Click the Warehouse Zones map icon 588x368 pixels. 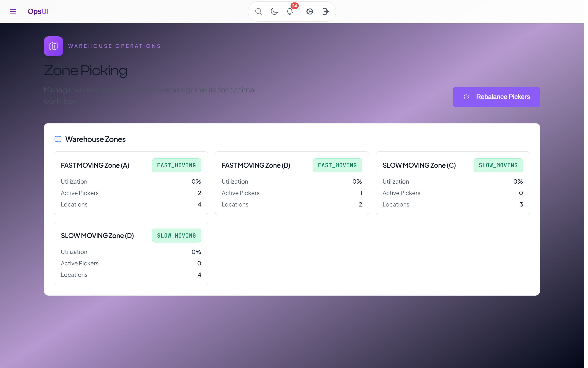click(x=58, y=139)
